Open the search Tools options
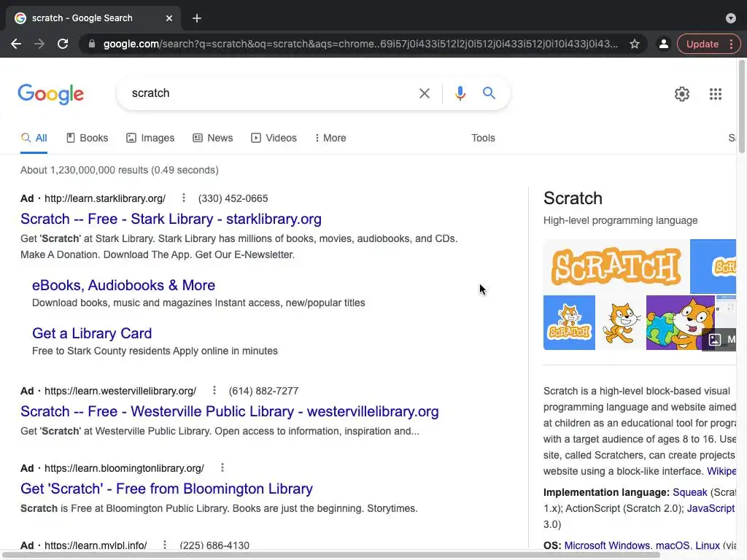Image resolution: width=747 pixels, height=560 pixels. (483, 138)
